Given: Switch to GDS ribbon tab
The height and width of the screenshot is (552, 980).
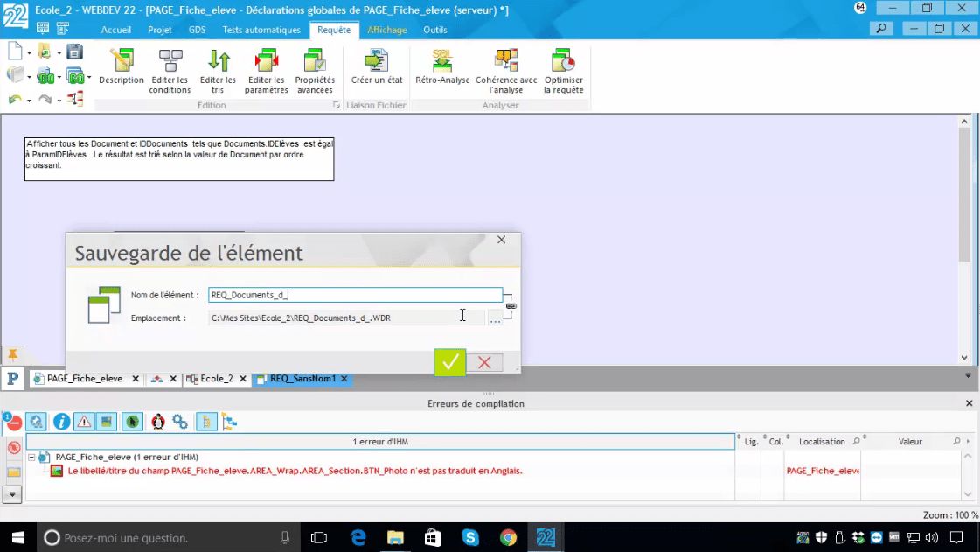Looking at the screenshot, I should coord(197,30).
